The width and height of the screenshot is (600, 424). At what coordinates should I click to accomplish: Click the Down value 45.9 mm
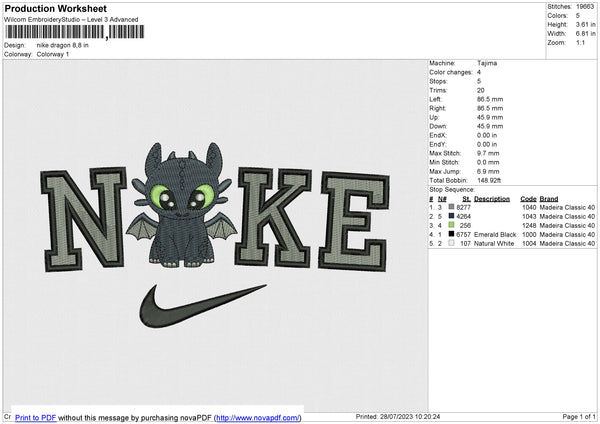coord(490,126)
